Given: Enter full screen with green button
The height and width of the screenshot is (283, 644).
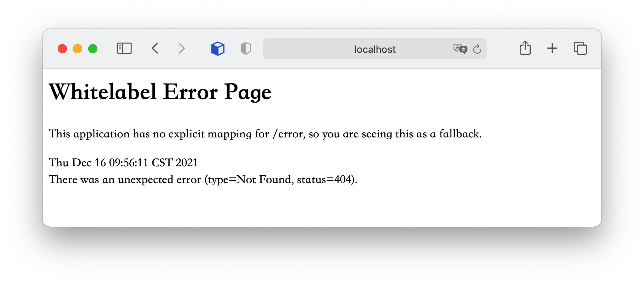Looking at the screenshot, I should tap(93, 49).
